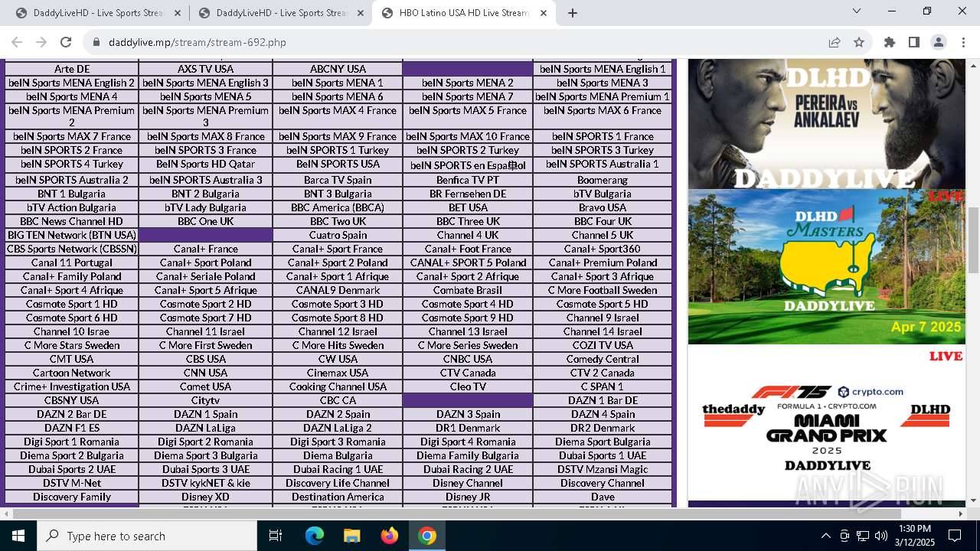980x551 pixels.
Task: Open the taskbar clock and date
Action: click(x=914, y=536)
